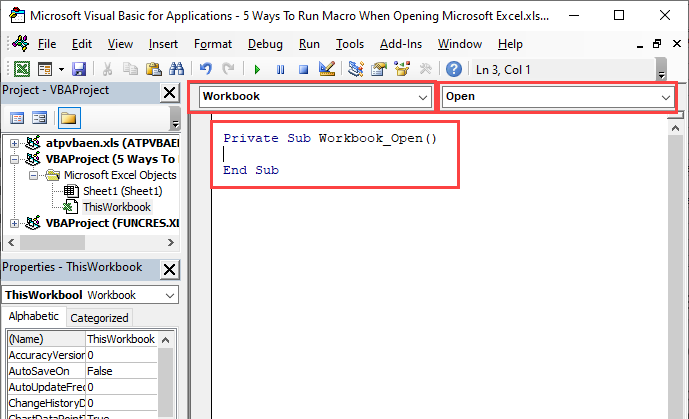This screenshot has width=689, height=419.
Task: Open Properties Window toolbar icon
Action: [x=379, y=69]
